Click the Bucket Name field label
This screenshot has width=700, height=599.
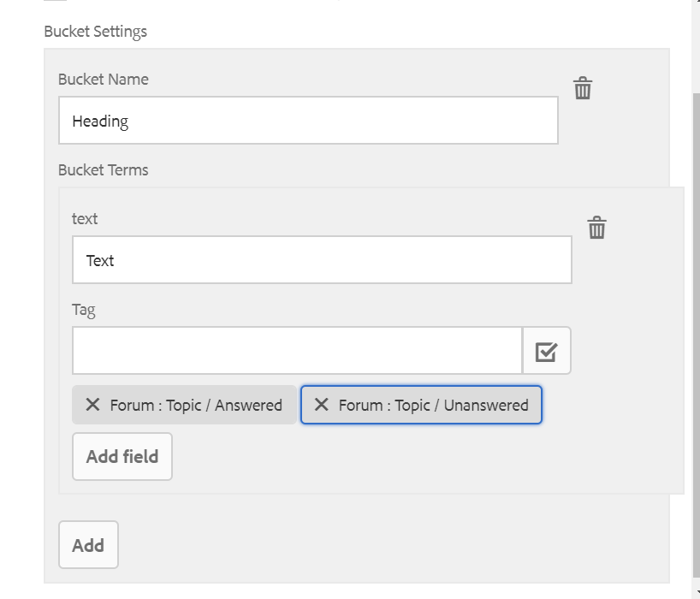click(x=103, y=80)
